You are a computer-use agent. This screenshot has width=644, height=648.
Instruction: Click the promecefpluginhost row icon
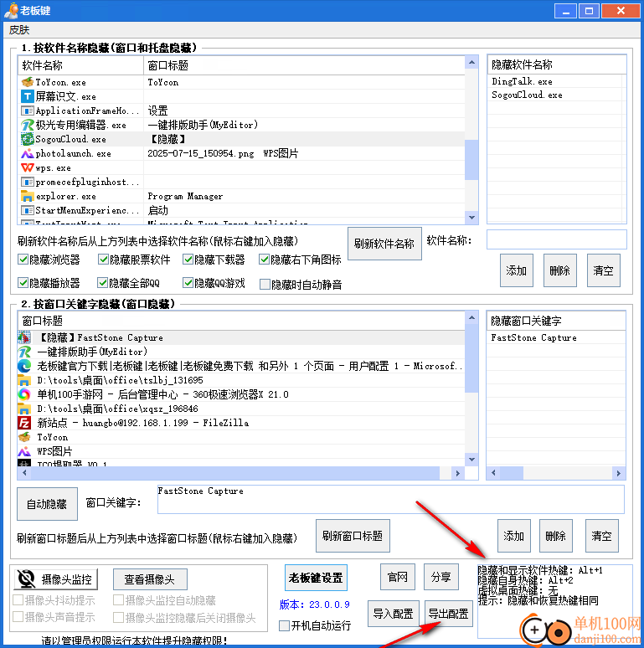pos(28,182)
